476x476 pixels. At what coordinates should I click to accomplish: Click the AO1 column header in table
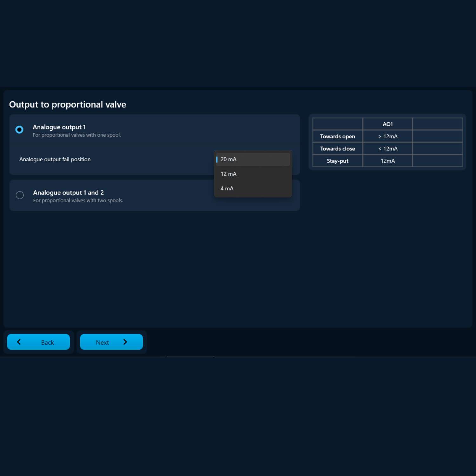pos(387,124)
